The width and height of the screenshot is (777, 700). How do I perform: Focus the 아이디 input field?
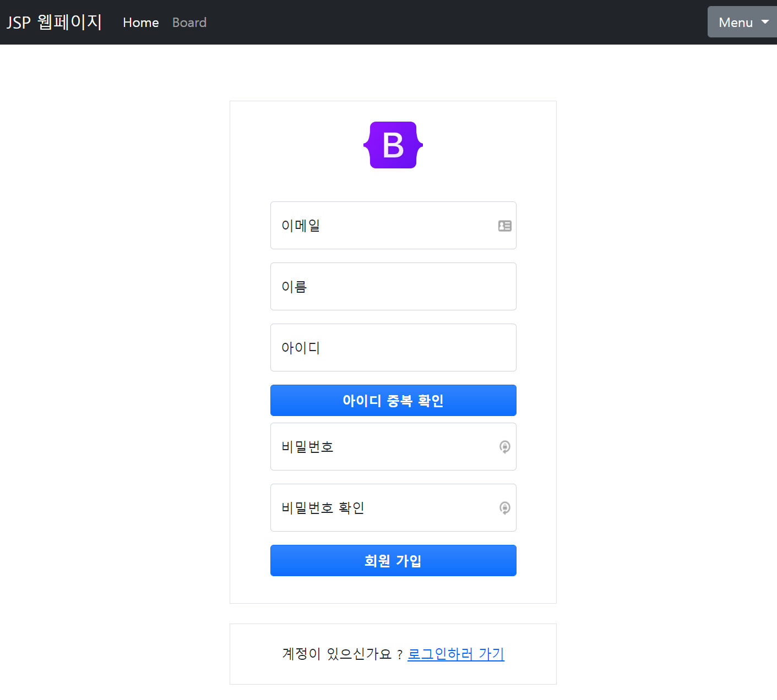(393, 348)
